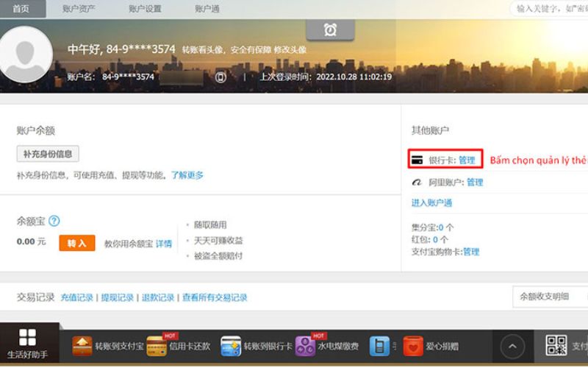Click the 天天可赚收益 bullet text

(218, 241)
